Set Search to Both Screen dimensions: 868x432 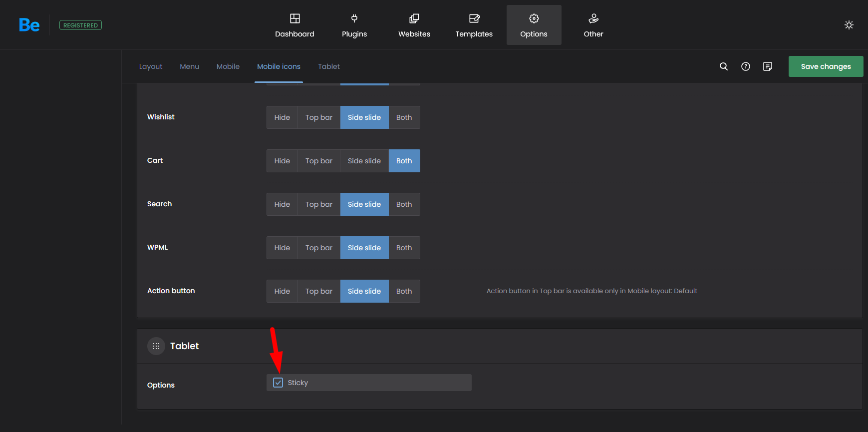(x=404, y=204)
